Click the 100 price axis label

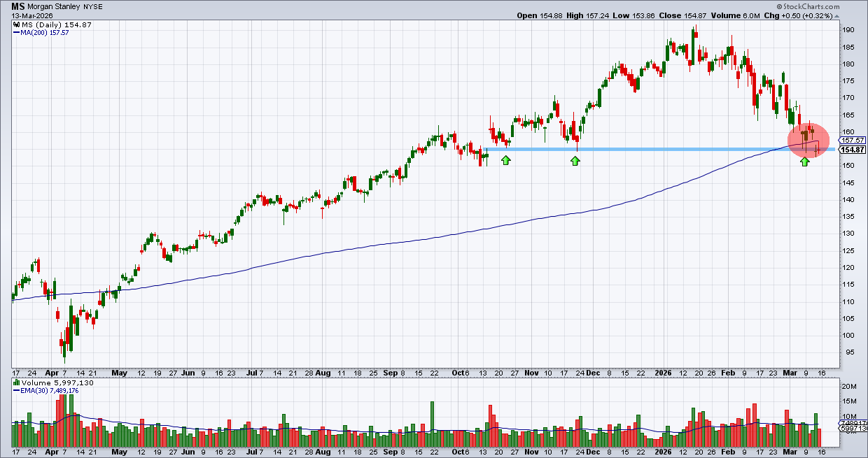coord(848,336)
